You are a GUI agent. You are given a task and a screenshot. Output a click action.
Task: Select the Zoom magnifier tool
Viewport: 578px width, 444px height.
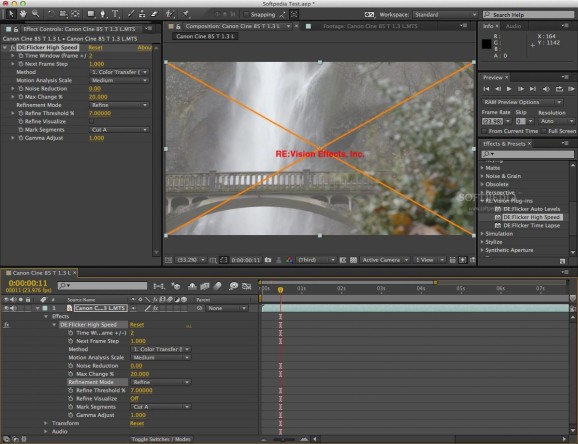pyautogui.click(x=35, y=14)
